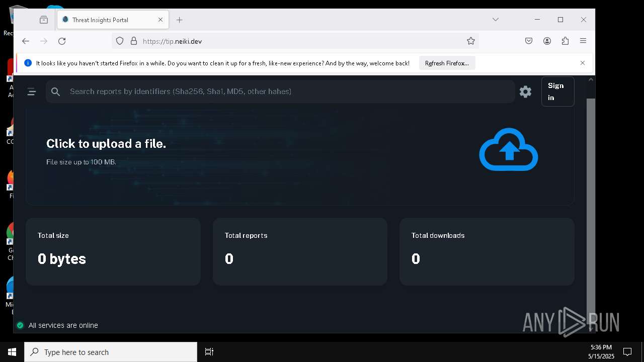Click the cloud upload icon
This screenshot has width=644, height=362.
tap(509, 149)
